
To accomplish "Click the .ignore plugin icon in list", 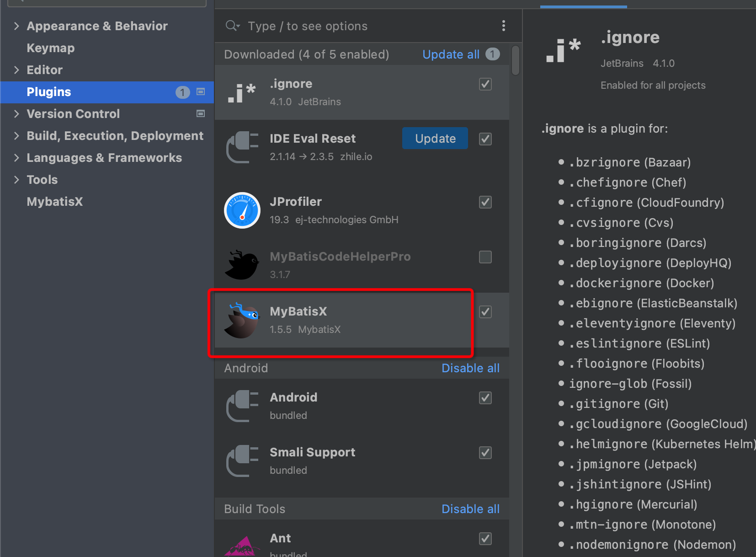I will click(242, 93).
